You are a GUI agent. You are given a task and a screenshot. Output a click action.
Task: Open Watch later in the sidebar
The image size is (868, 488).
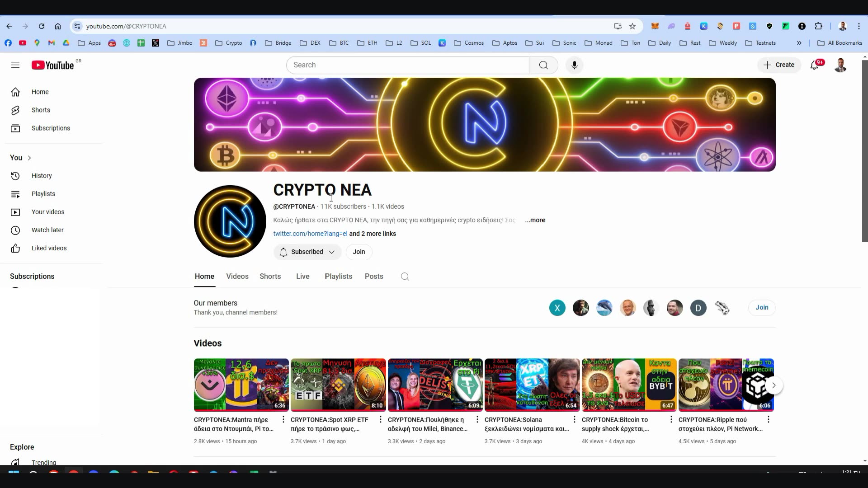tap(47, 230)
